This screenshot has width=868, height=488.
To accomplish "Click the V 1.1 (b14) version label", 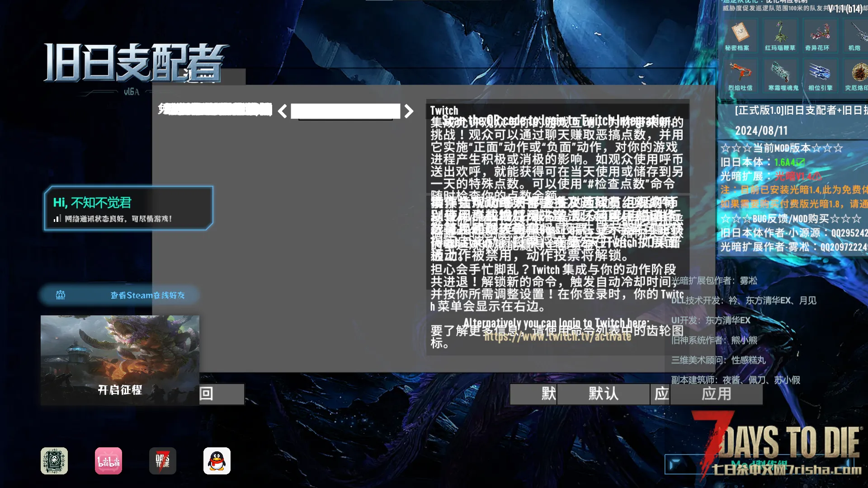I will click(x=845, y=9).
